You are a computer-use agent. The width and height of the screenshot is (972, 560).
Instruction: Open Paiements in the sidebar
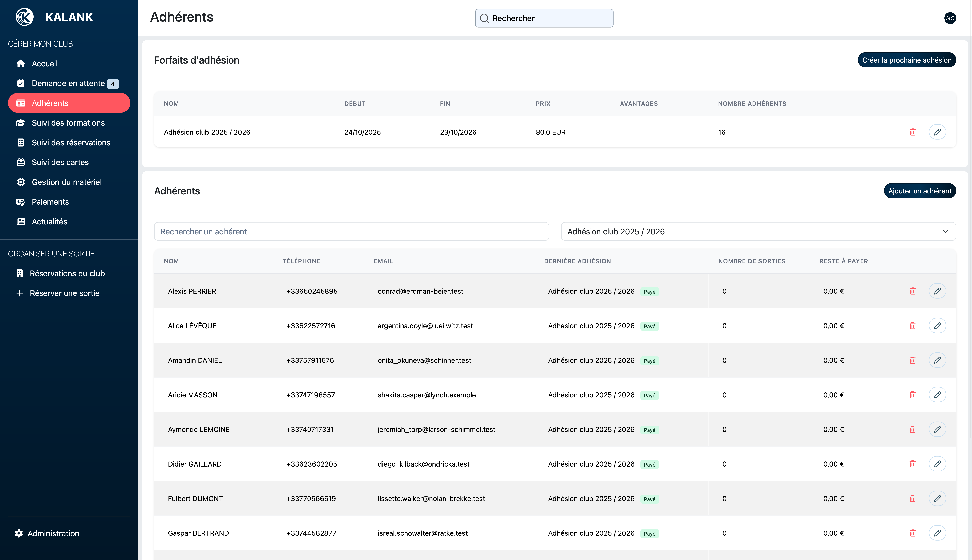click(69, 202)
